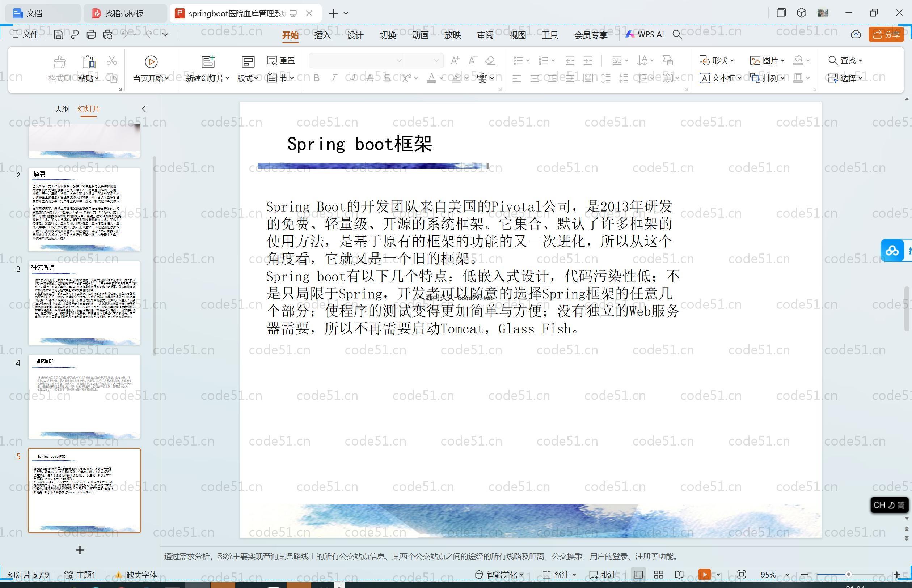
Task: Open the Animation (动画) ribbon tab
Action: pos(420,35)
